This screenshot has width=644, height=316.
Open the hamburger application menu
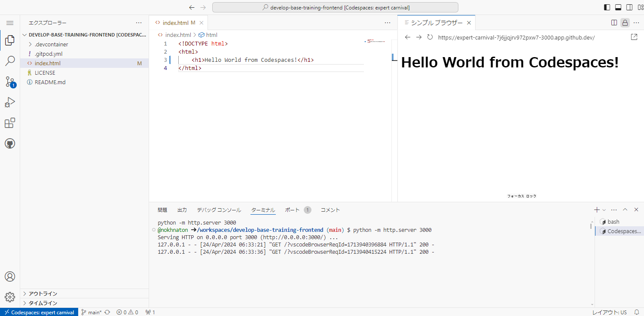[x=10, y=23]
